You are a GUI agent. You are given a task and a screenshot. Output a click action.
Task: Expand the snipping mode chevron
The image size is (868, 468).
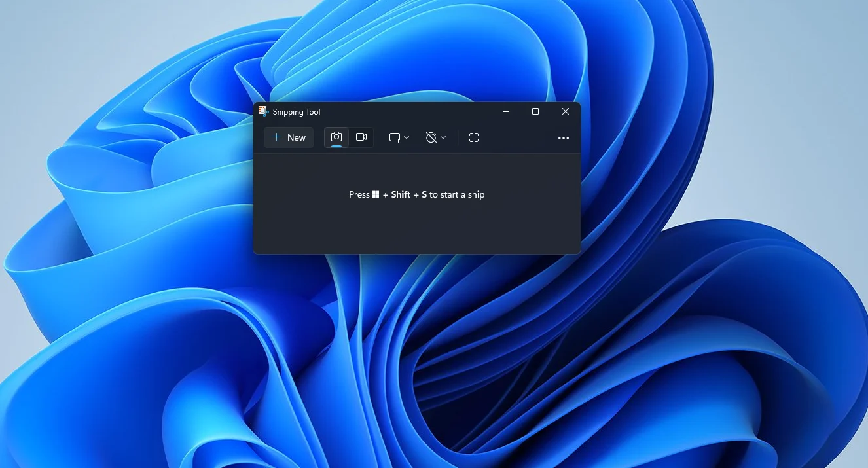(407, 137)
